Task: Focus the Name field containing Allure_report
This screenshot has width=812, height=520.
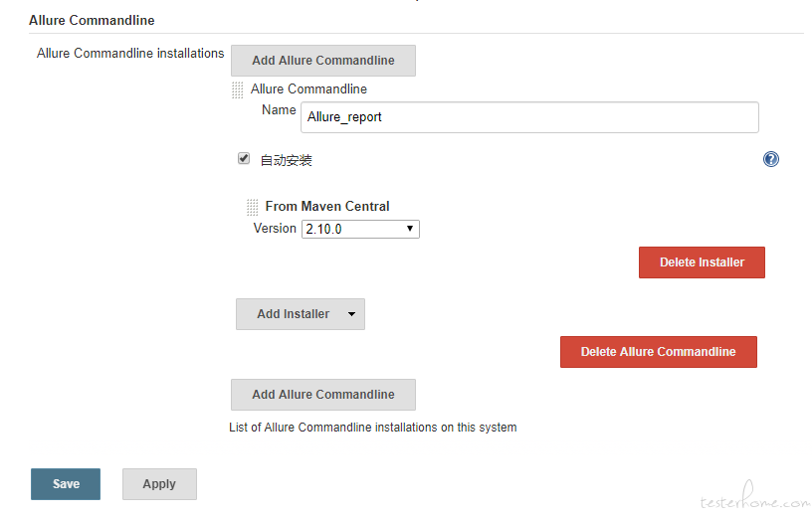Action: (x=529, y=117)
